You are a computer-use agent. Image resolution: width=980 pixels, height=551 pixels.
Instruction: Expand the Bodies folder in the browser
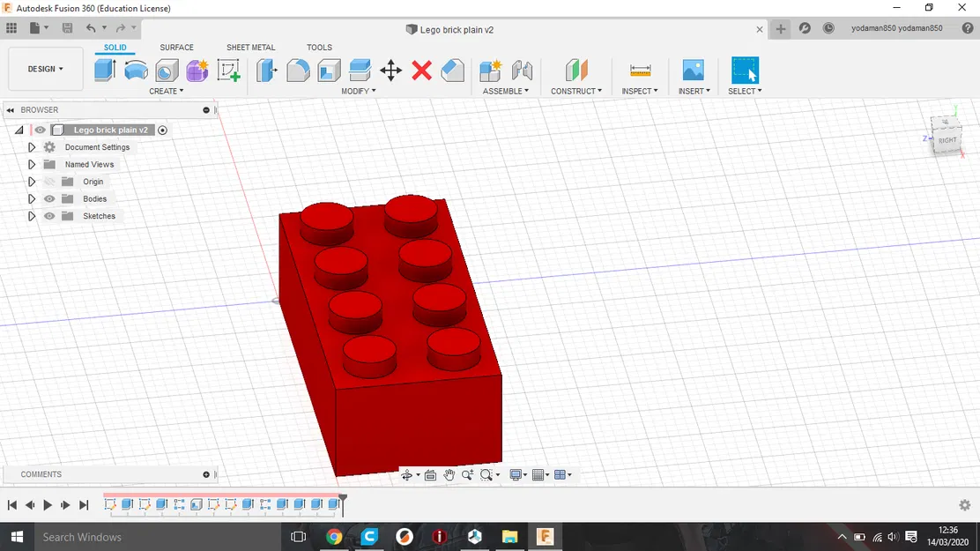point(31,198)
